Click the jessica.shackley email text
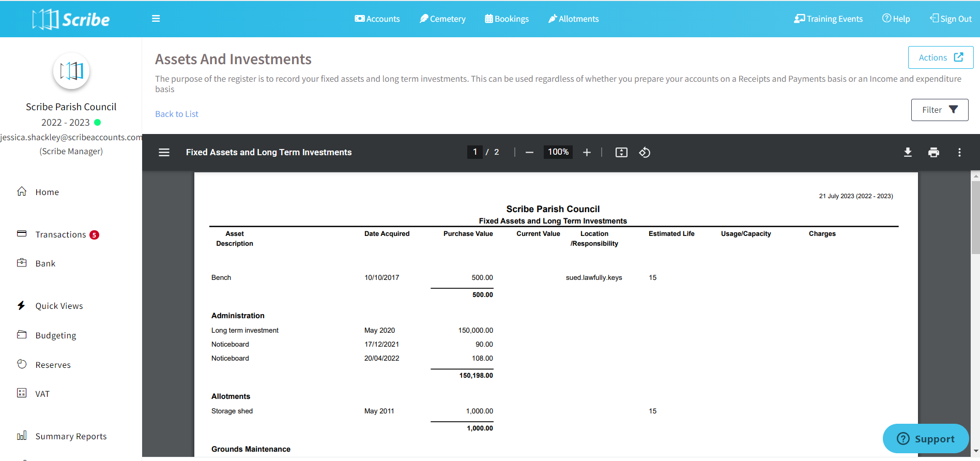Image resolution: width=980 pixels, height=461 pixels. pyautogui.click(x=71, y=138)
